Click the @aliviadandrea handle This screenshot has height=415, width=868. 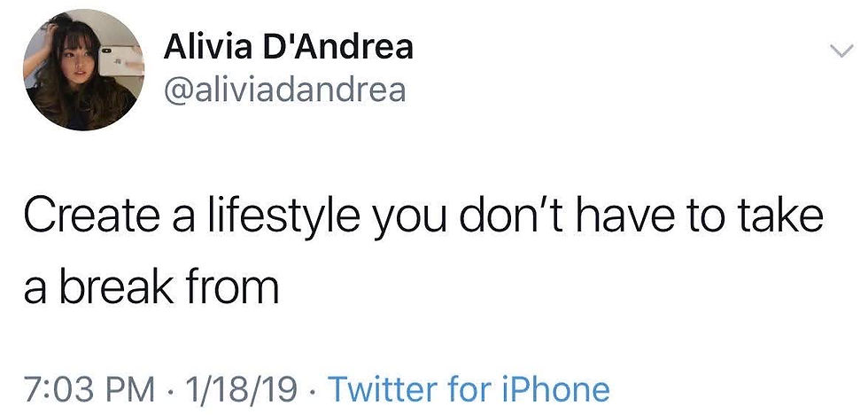284,89
